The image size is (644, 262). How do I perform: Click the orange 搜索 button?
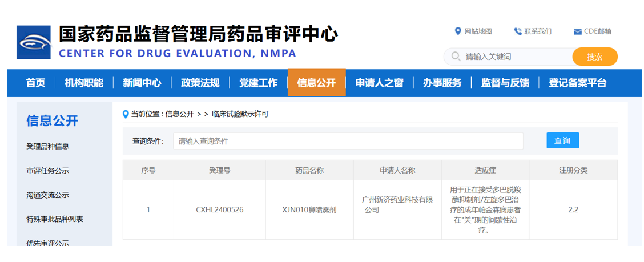tap(595, 57)
